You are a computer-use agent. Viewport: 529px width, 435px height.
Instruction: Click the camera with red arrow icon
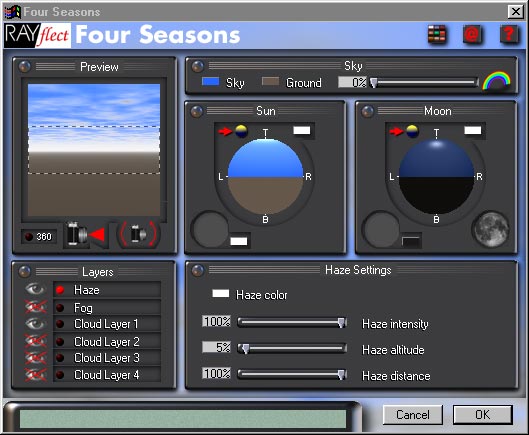point(86,235)
